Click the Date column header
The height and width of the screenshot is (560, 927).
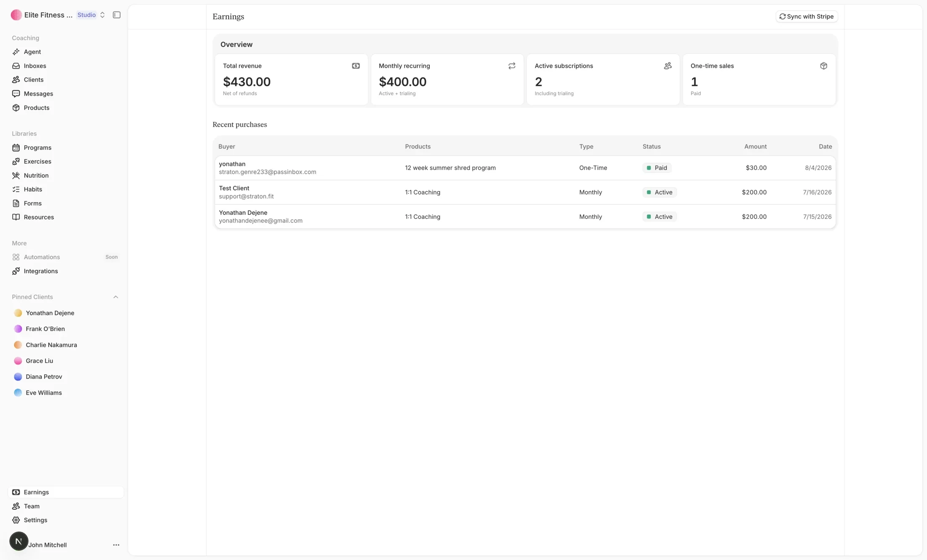point(825,147)
